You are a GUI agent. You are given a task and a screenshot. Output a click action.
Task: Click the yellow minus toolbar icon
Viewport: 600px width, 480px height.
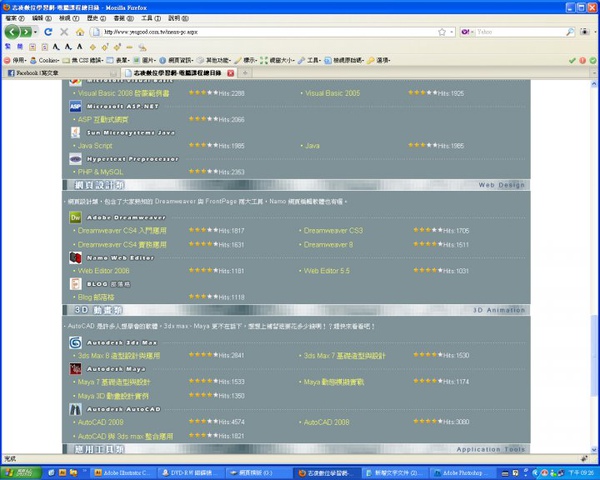pyautogui.click(x=129, y=47)
